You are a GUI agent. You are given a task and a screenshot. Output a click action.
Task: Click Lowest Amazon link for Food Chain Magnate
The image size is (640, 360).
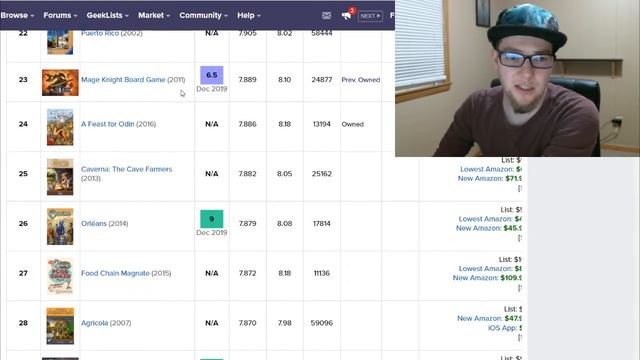point(490,269)
